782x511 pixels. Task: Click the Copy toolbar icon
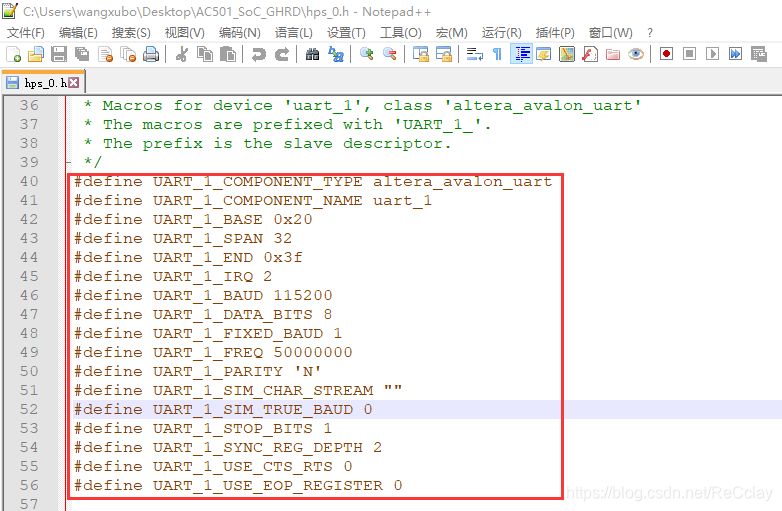tap(205, 54)
